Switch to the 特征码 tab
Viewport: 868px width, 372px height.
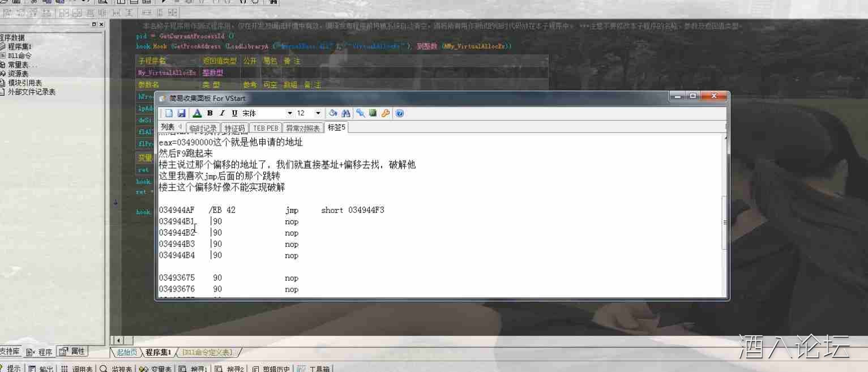tap(234, 128)
